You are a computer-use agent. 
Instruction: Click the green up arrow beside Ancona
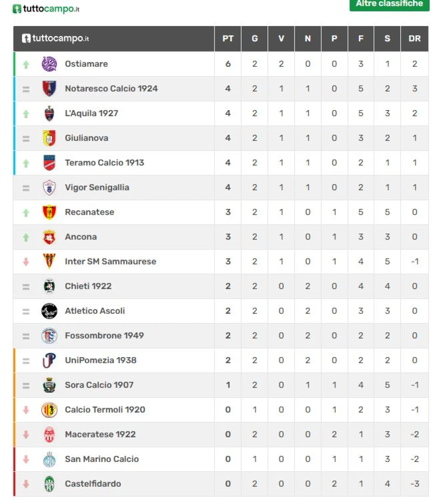[x=26, y=237]
